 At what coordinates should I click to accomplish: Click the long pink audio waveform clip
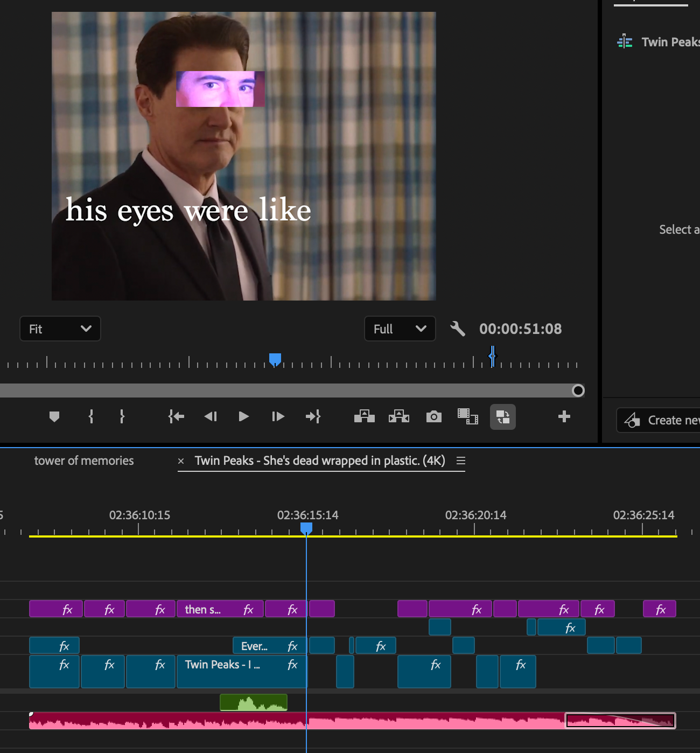296,721
